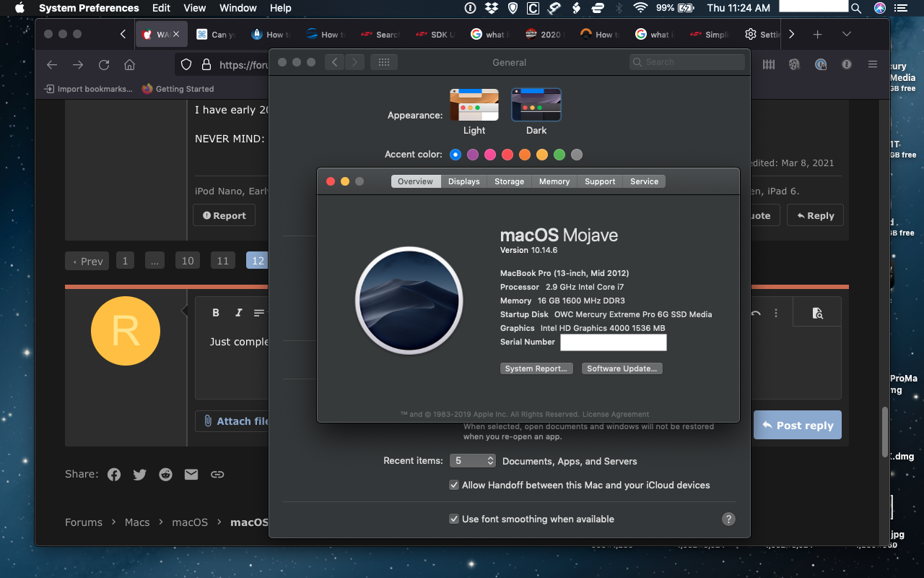Open editor more options dots
The height and width of the screenshot is (578, 924).
click(x=776, y=313)
